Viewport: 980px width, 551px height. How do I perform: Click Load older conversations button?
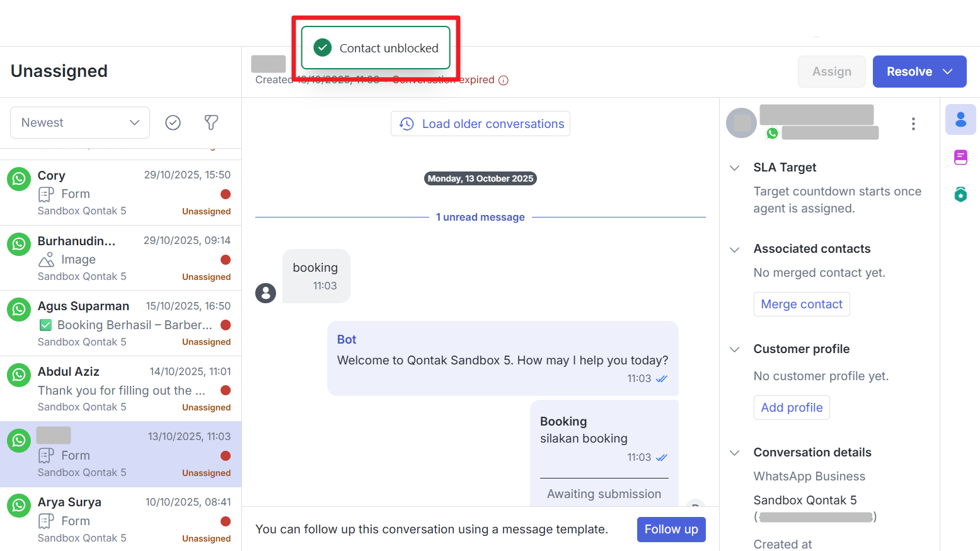(480, 124)
